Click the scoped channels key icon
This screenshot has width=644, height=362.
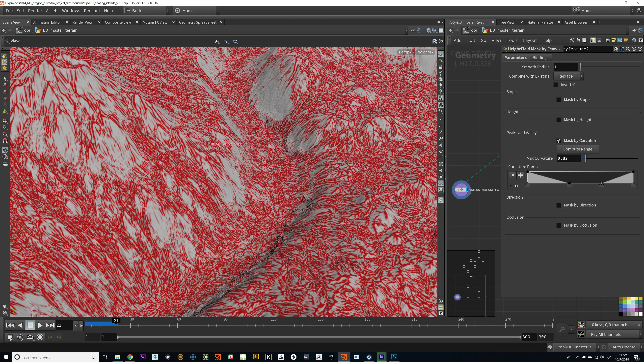click(562, 329)
